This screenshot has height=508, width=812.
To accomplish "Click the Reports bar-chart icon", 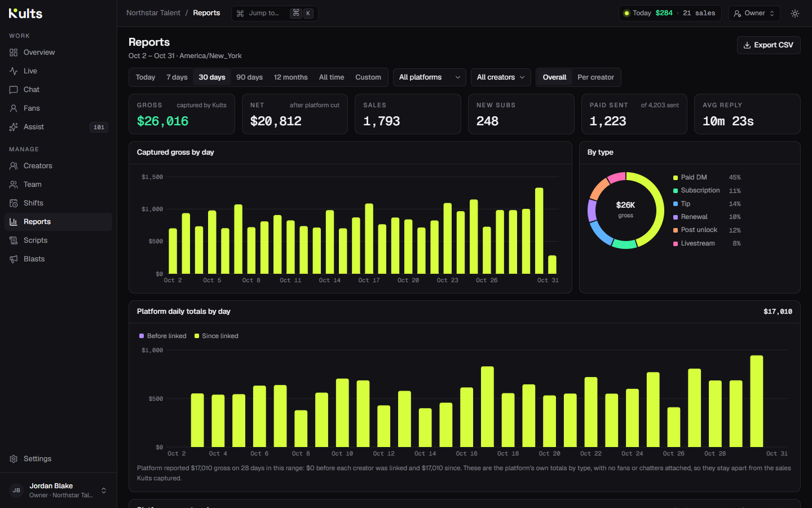I will coord(14,222).
